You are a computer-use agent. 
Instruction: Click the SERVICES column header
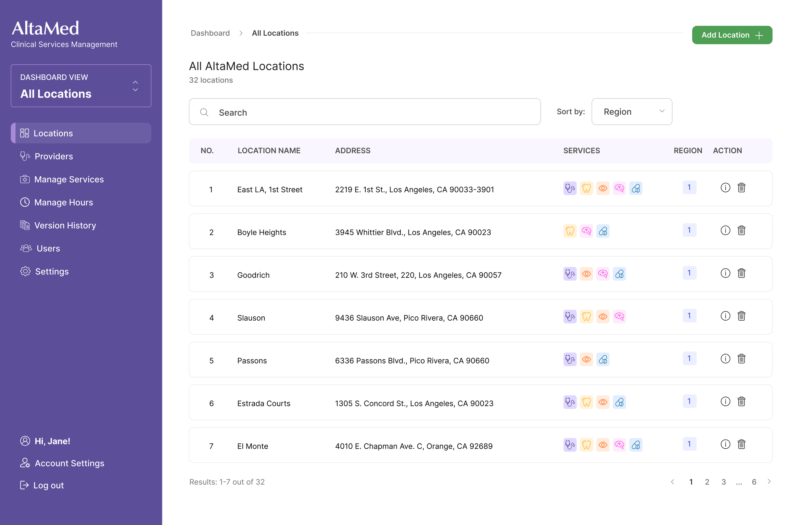(x=581, y=151)
